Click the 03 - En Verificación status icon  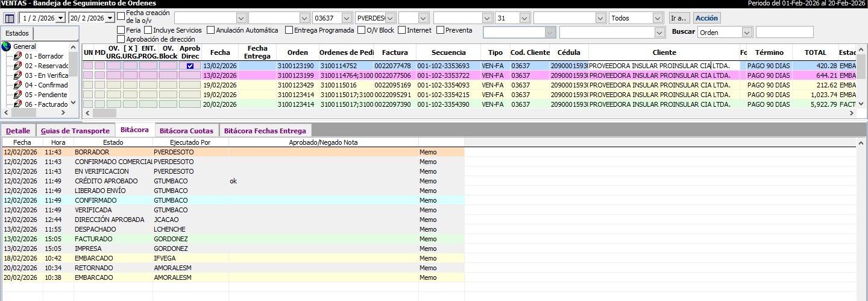pyautogui.click(x=17, y=75)
